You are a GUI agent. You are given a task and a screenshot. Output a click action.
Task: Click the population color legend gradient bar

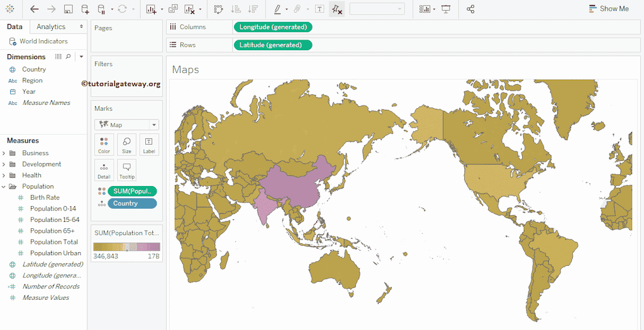point(126,246)
